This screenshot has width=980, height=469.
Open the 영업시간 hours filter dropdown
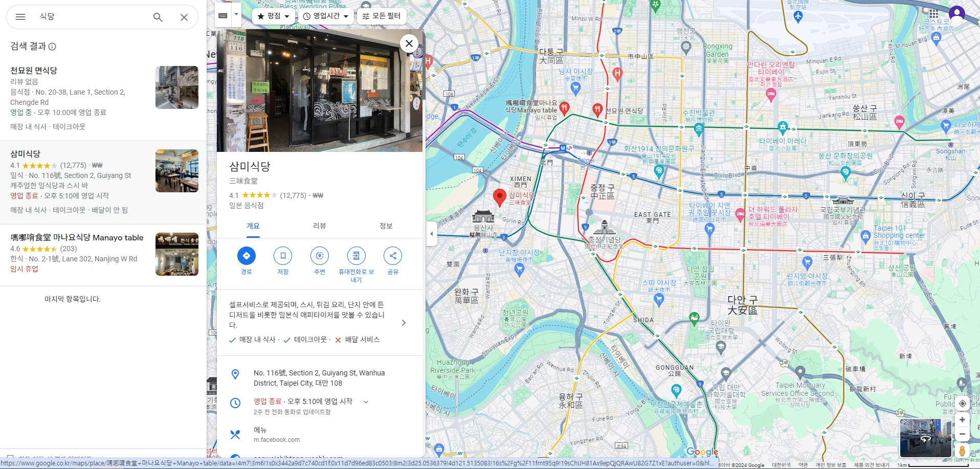pyautogui.click(x=326, y=16)
